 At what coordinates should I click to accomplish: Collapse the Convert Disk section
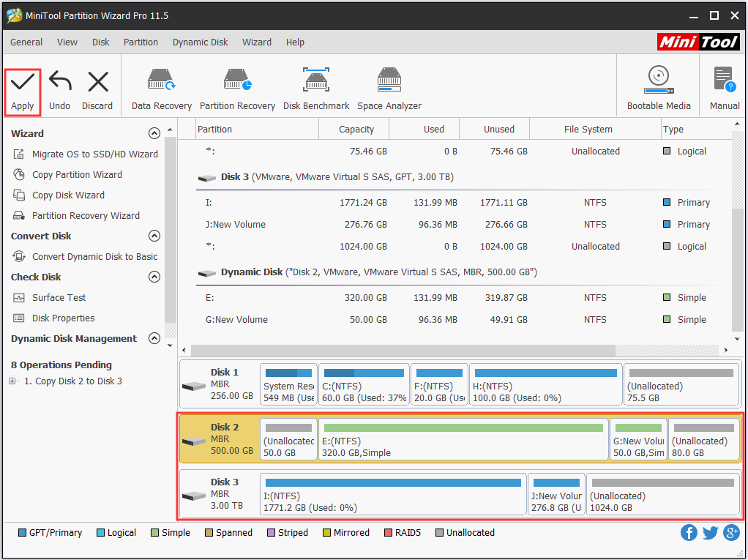tap(154, 236)
